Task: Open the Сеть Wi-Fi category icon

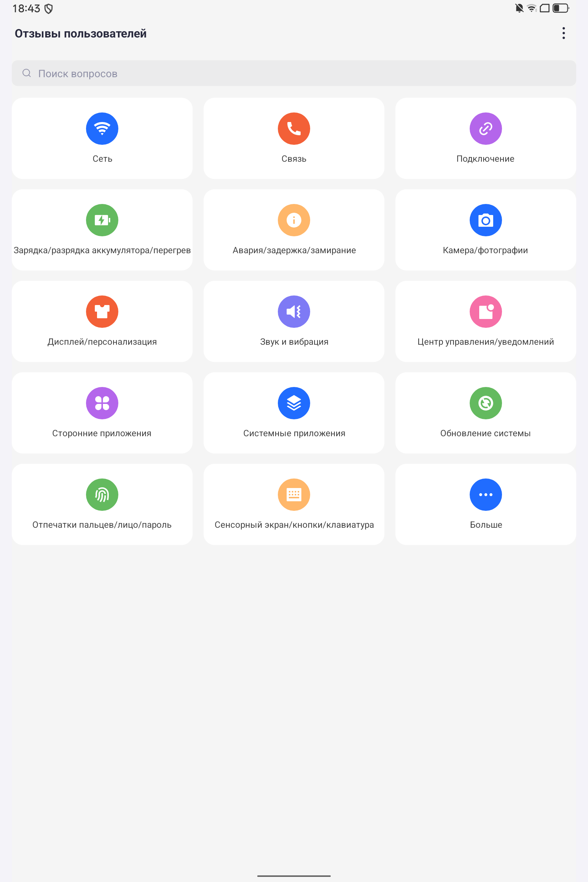Action: (102, 129)
